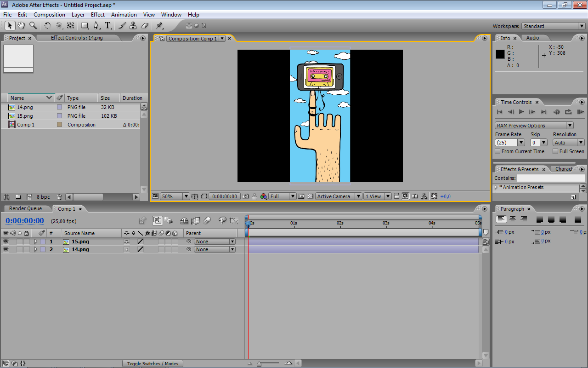Select the Rotation tool
This screenshot has height=368, width=588.
coord(47,26)
